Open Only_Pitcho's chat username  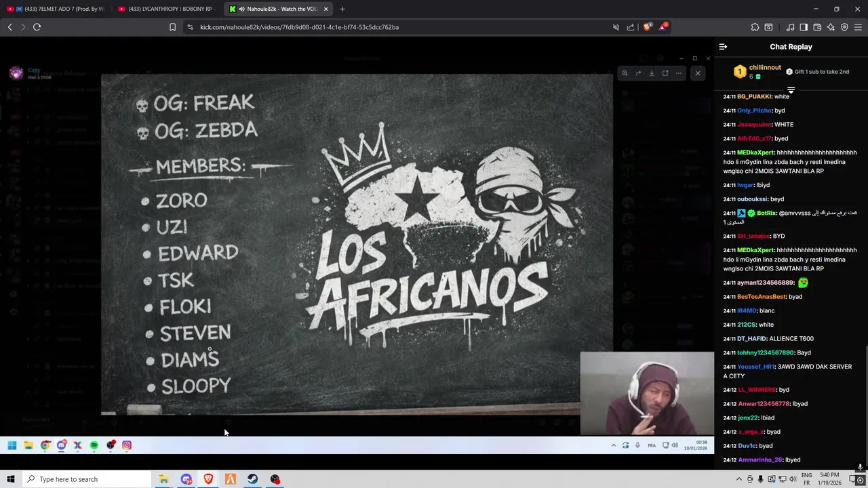click(754, 110)
